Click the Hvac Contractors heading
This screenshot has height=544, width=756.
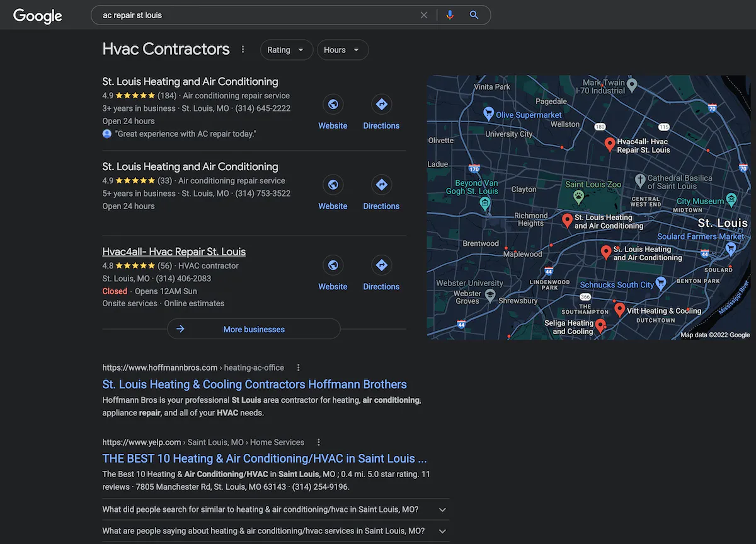(x=166, y=49)
